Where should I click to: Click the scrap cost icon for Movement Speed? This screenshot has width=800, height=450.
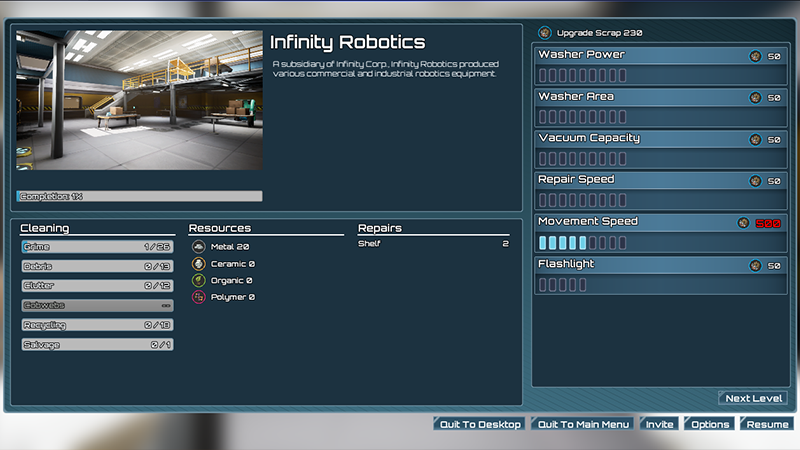743,223
